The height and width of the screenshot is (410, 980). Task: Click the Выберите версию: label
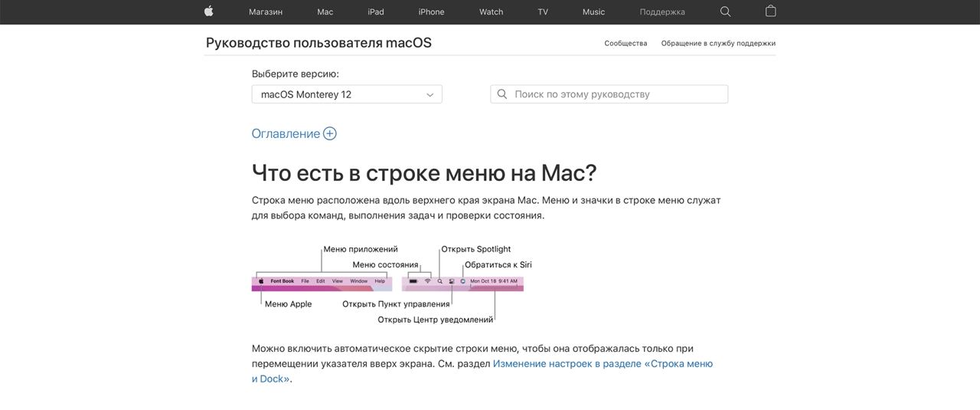click(296, 74)
